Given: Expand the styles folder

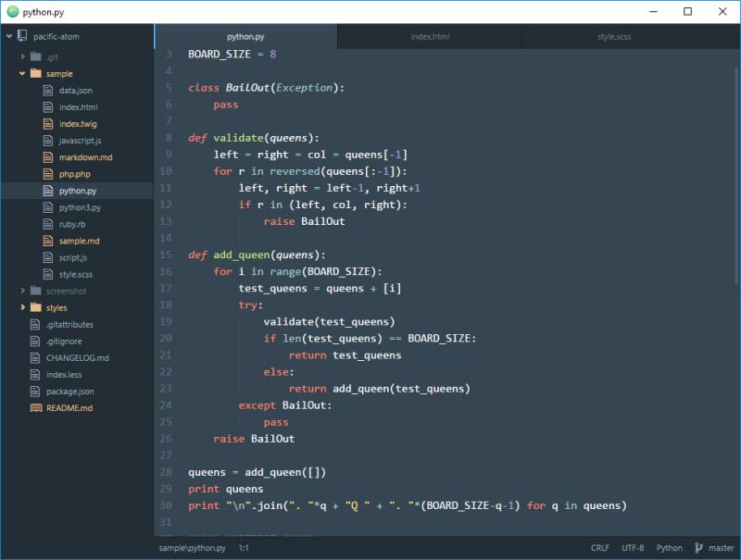Looking at the screenshot, I should (22, 307).
